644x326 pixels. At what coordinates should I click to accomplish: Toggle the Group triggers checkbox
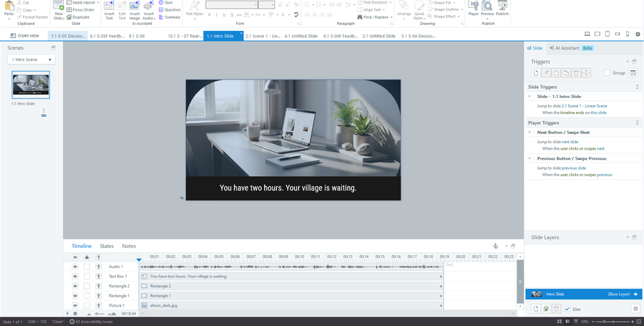[x=607, y=73]
